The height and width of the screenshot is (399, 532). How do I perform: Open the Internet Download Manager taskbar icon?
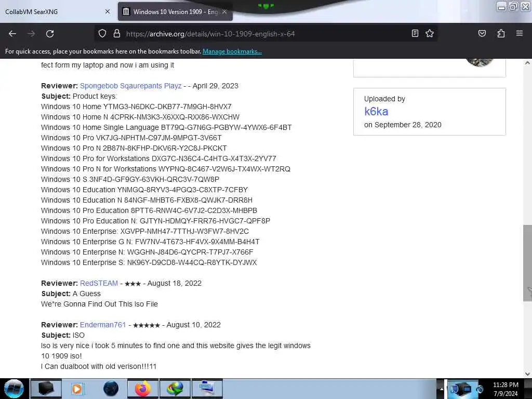click(175, 389)
